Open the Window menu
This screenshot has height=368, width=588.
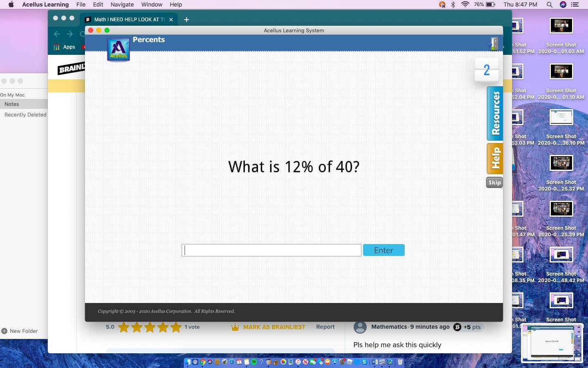(x=152, y=4)
